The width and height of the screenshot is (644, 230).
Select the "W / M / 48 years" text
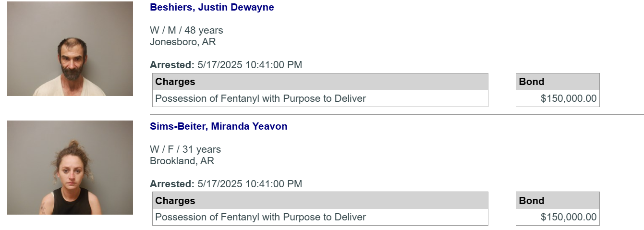tap(186, 30)
